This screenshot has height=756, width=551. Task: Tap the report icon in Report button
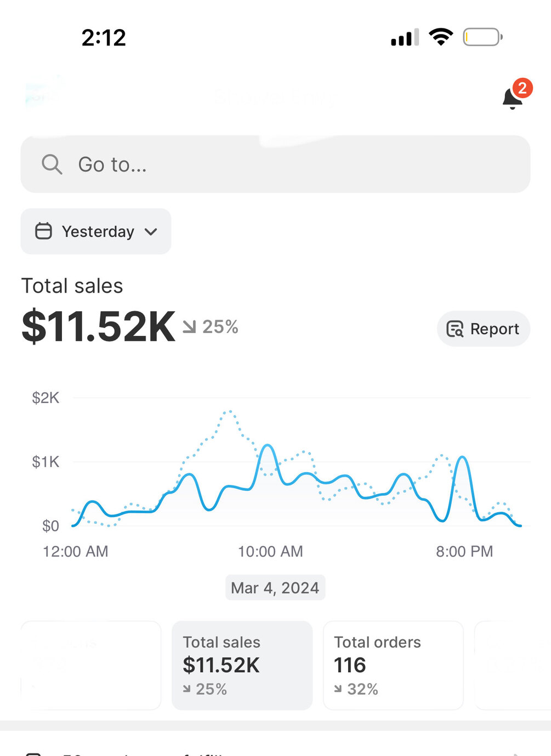tap(455, 329)
